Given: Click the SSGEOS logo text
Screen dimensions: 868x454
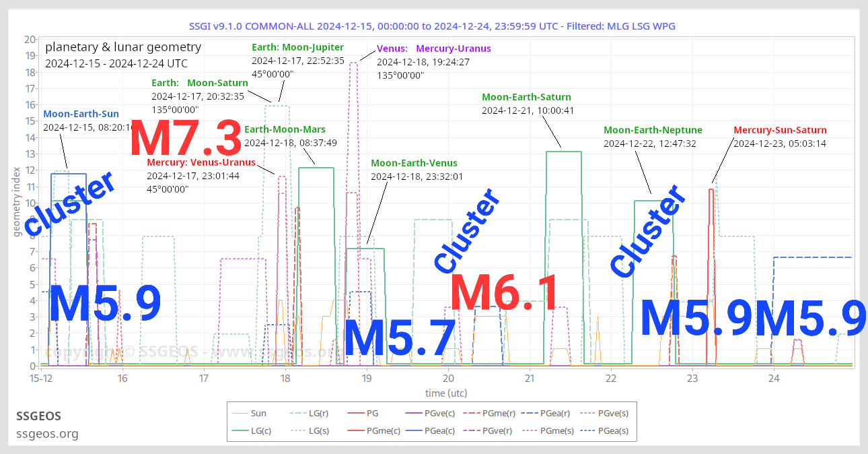Looking at the screenshot, I should tap(39, 416).
